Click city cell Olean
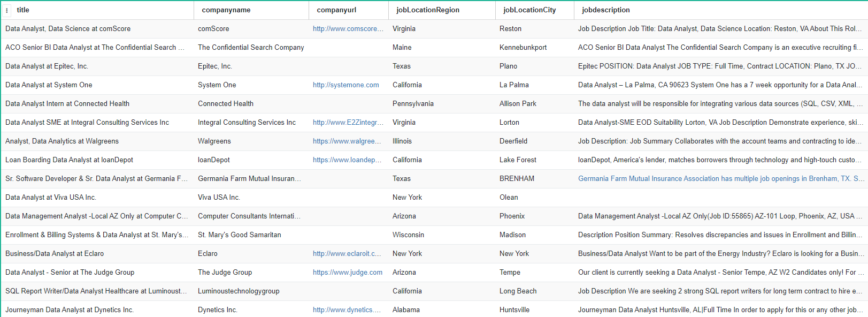 click(x=509, y=198)
